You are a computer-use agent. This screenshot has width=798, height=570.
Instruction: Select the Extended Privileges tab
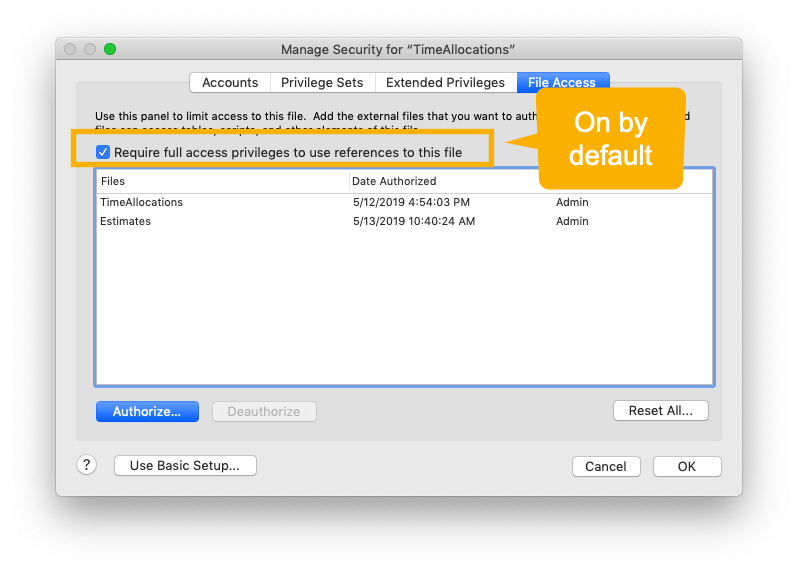[x=445, y=82]
